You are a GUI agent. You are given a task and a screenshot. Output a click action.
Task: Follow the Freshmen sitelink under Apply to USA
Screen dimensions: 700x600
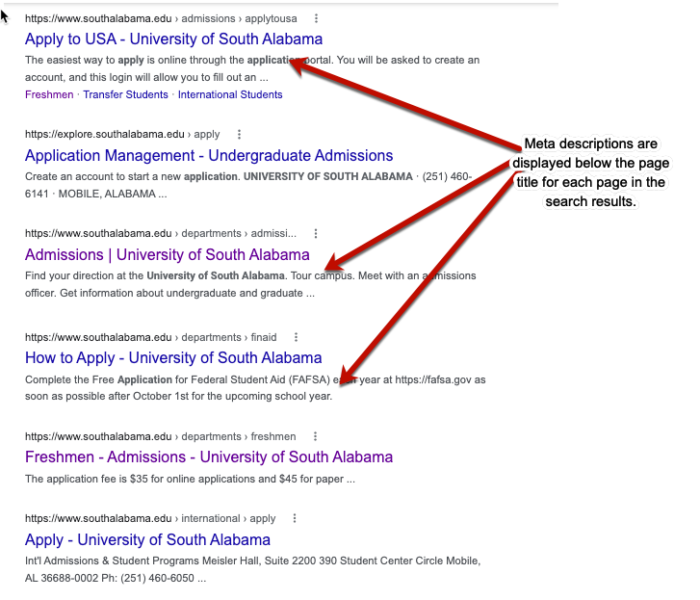coord(49,94)
